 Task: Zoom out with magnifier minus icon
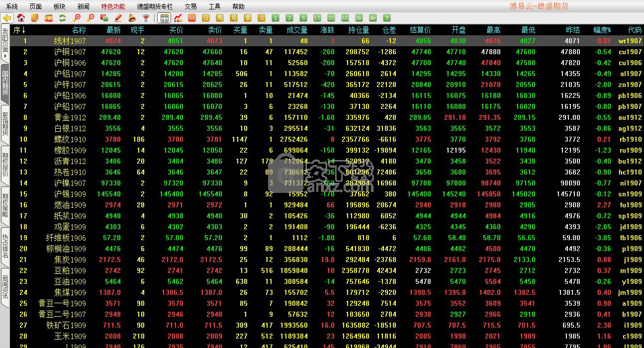click(91, 18)
